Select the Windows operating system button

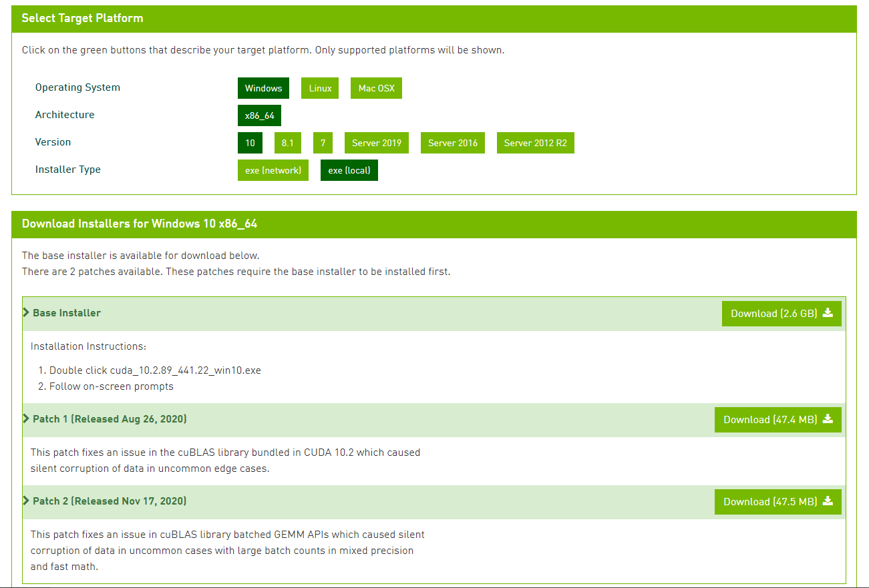(263, 88)
